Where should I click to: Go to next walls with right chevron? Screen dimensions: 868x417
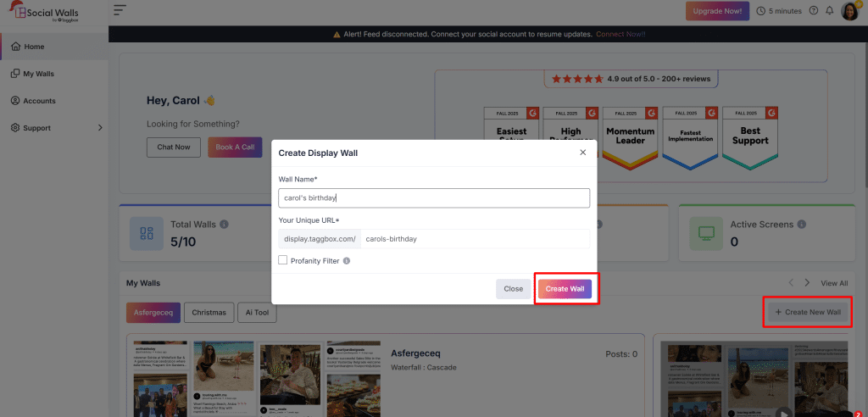tap(807, 282)
